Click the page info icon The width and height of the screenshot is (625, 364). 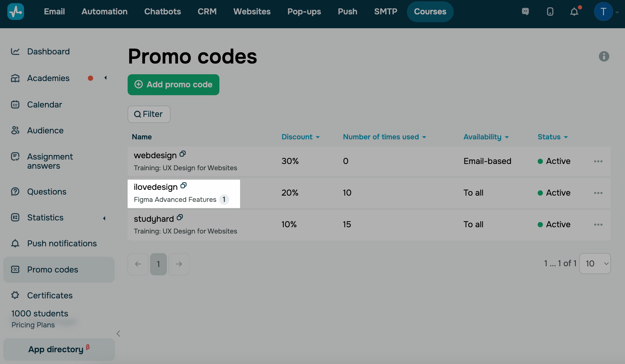[x=604, y=56]
